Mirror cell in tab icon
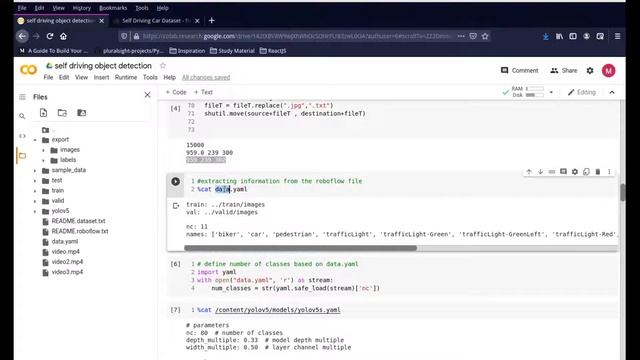640x360 pixels. click(586, 172)
